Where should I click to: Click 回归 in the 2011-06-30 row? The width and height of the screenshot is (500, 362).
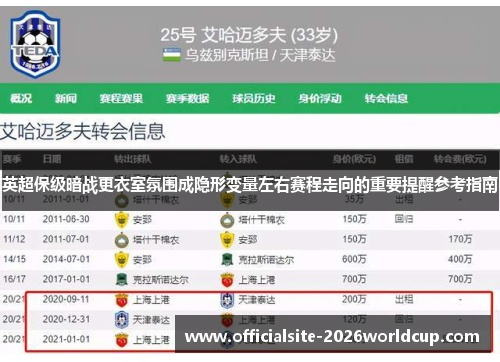(x=404, y=219)
